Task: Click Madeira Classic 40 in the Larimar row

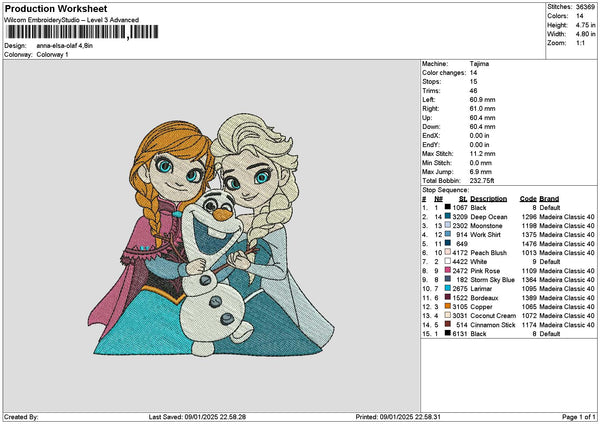Action: point(567,289)
